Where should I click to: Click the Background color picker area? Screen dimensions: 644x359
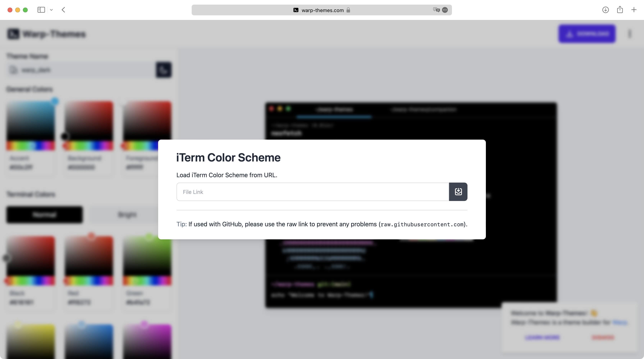(89, 121)
